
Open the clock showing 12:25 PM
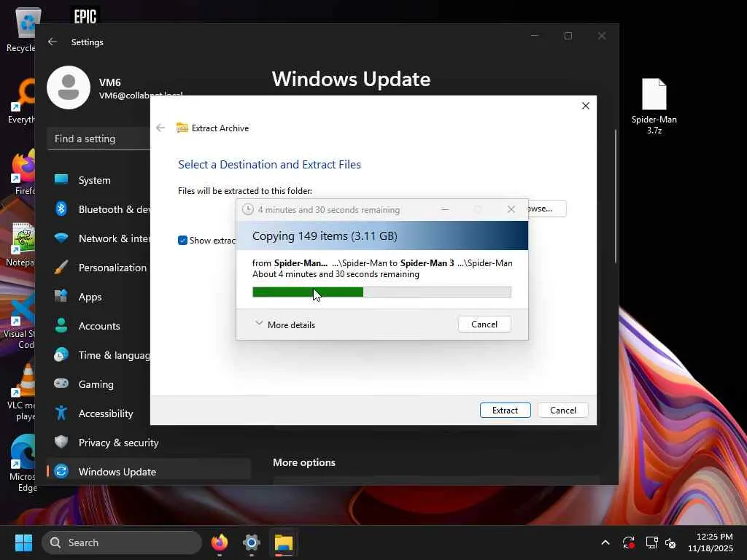(711, 542)
